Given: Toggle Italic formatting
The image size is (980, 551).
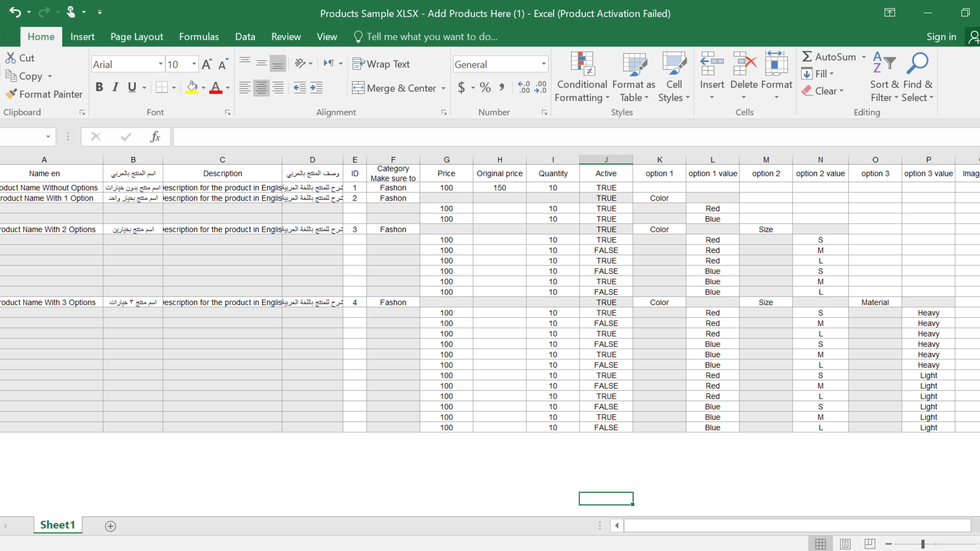Looking at the screenshot, I should click(x=115, y=87).
